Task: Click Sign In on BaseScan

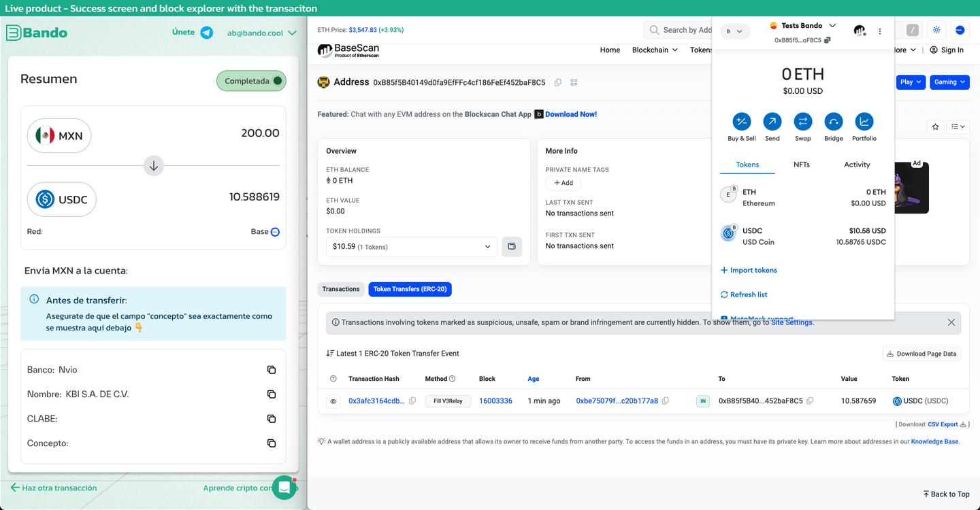Action: click(947, 50)
